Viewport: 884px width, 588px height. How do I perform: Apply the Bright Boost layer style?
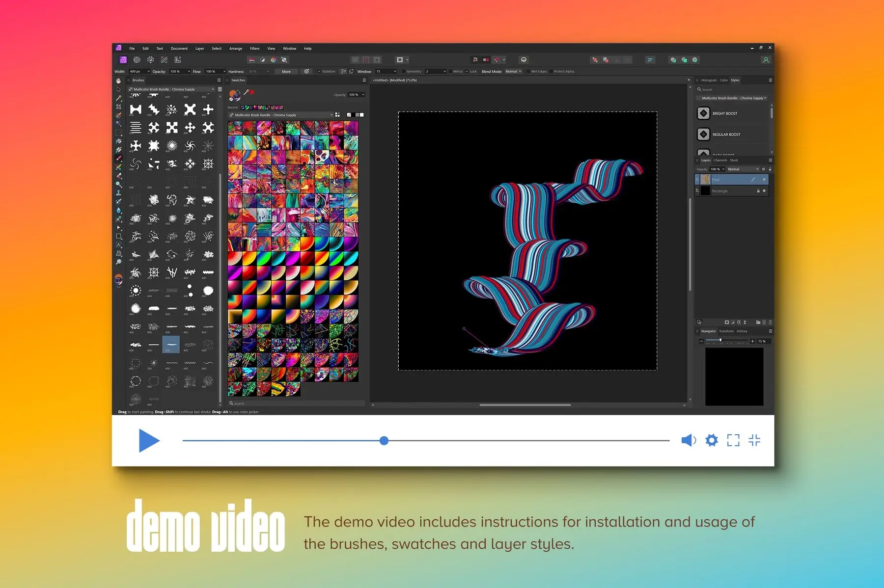725,113
